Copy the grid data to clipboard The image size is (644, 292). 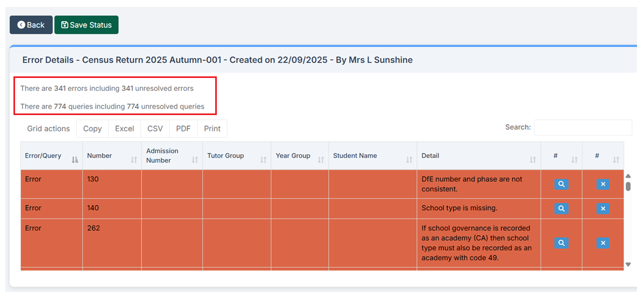coord(93,129)
